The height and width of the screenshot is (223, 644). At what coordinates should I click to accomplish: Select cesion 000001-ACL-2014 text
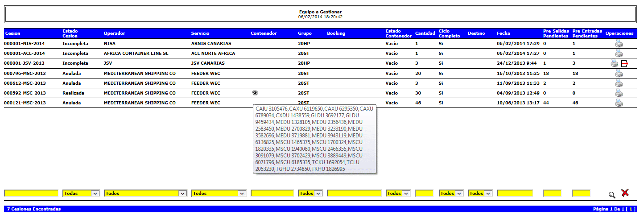(25, 54)
